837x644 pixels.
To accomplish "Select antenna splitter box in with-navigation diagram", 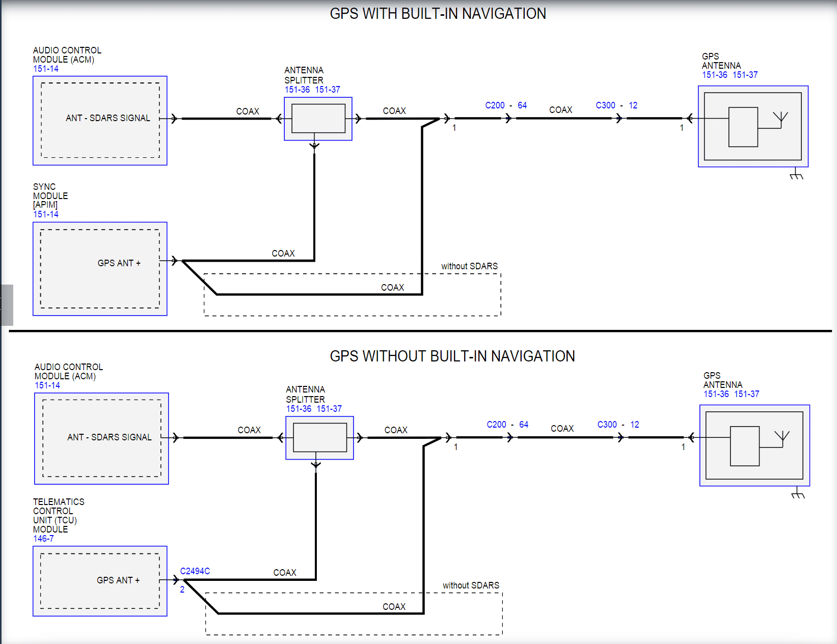I will click(318, 119).
